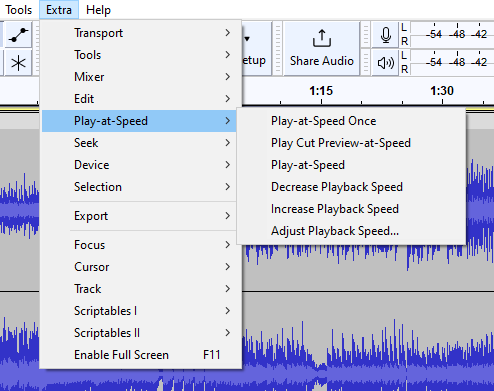Choose Play-at-Speed in the submenu panel
494x391 pixels.
coord(351,165)
